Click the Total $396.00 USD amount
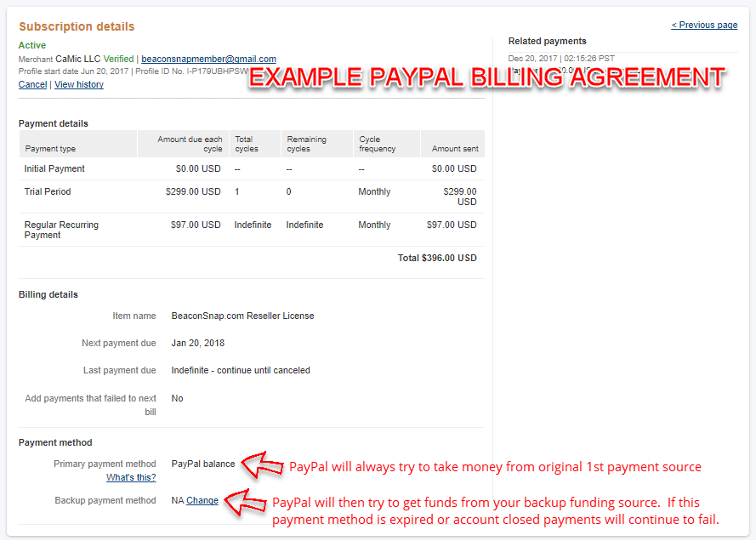 coord(437,258)
